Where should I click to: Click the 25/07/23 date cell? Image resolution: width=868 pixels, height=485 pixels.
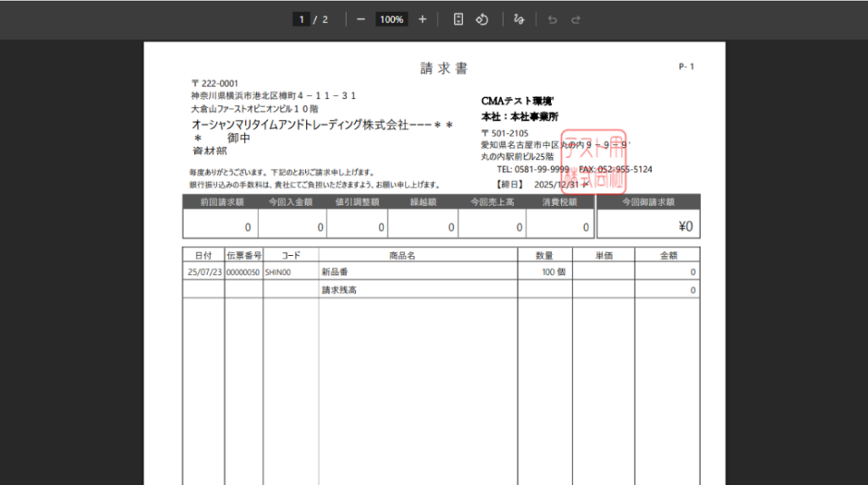pyautogui.click(x=203, y=272)
